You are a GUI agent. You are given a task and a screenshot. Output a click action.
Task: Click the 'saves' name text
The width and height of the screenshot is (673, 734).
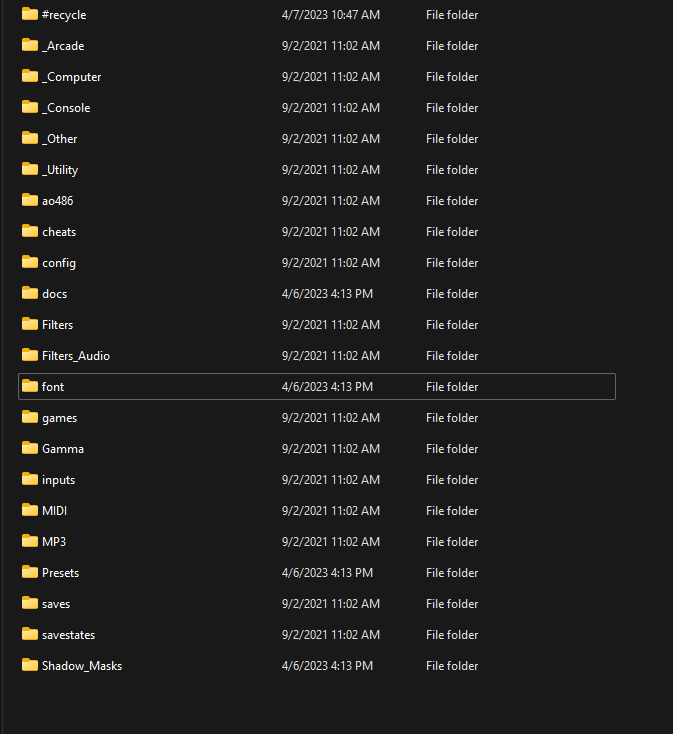click(56, 604)
